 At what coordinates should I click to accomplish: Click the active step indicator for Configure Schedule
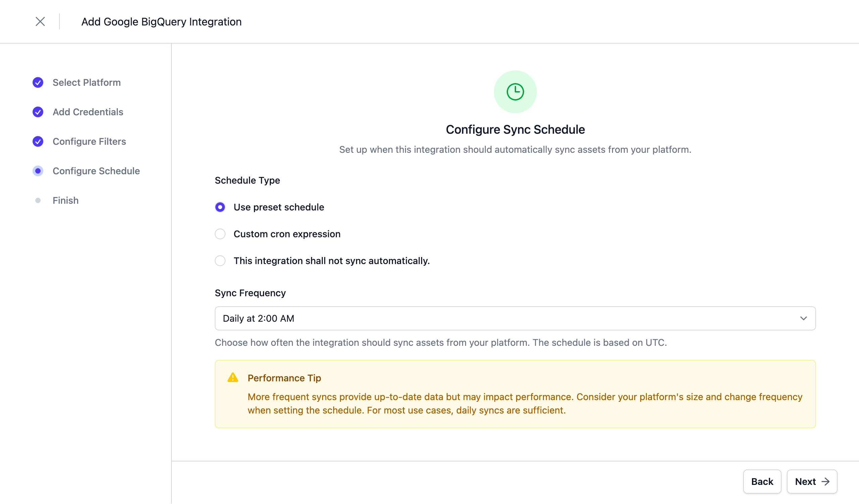point(38,171)
